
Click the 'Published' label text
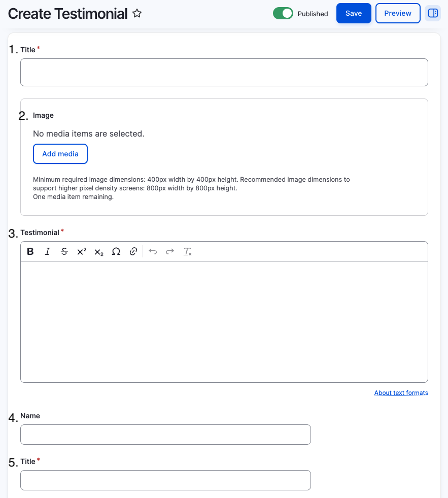(x=313, y=14)
